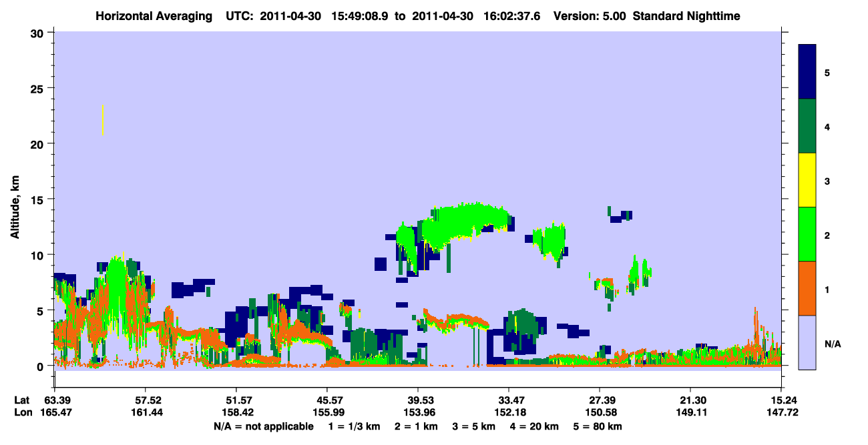The height and width of the screenshot is (445, 868).
Task: Click longitude value 161.44
Action: pyautogui.click(x=146, y=412)
